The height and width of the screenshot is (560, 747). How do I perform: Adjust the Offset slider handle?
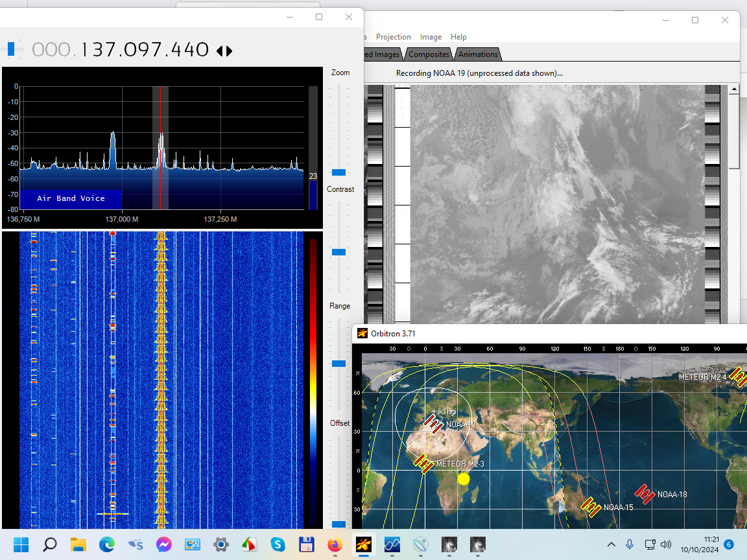[x=338, y=524]
